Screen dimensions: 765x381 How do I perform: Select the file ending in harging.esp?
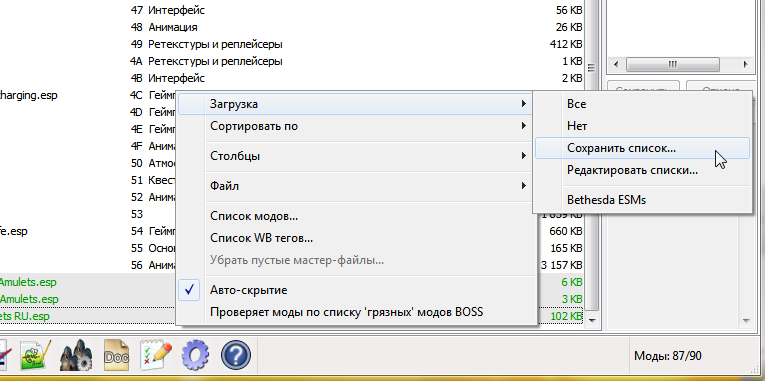[28, 96]
